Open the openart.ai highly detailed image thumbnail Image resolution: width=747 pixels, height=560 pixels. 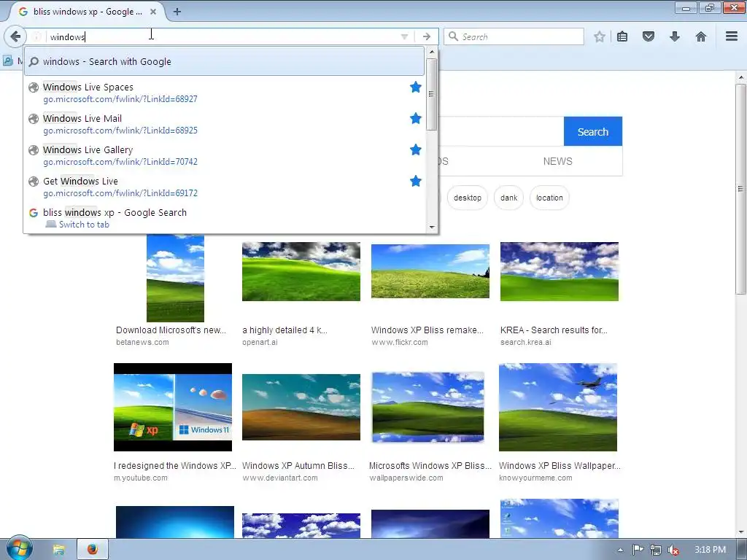pyautogui.click(x=301, y=271)
